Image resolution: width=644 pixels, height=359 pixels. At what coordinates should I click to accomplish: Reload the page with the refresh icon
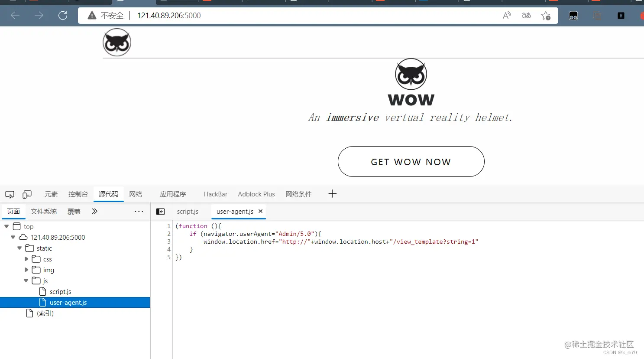coord(63,16)
